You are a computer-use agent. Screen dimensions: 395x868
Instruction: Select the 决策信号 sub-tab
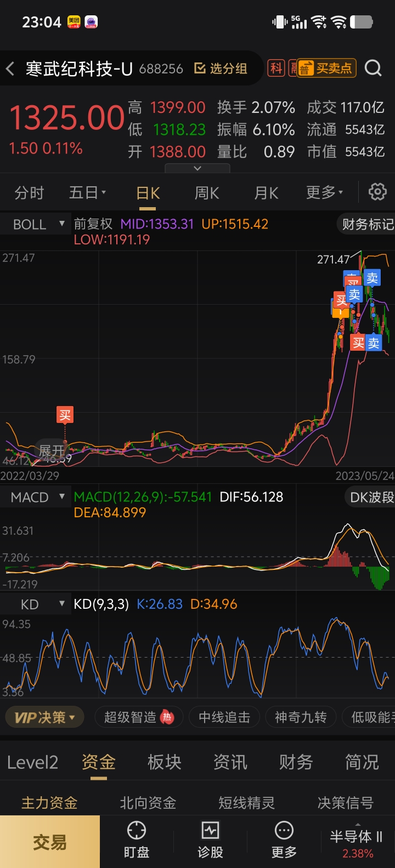coord(346,803)
